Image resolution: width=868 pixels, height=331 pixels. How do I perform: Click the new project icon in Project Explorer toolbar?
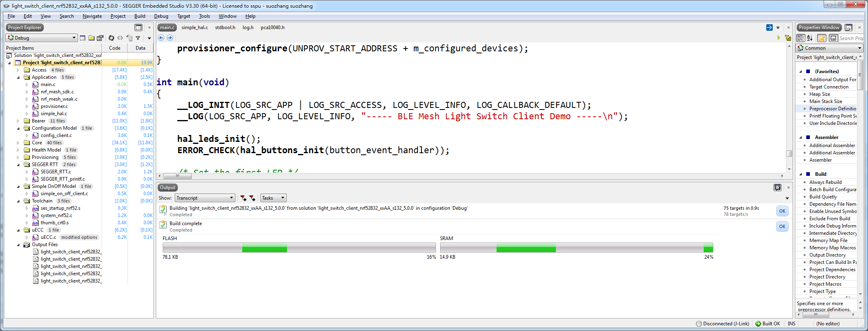pyautogui.click(x=83, y=38)
